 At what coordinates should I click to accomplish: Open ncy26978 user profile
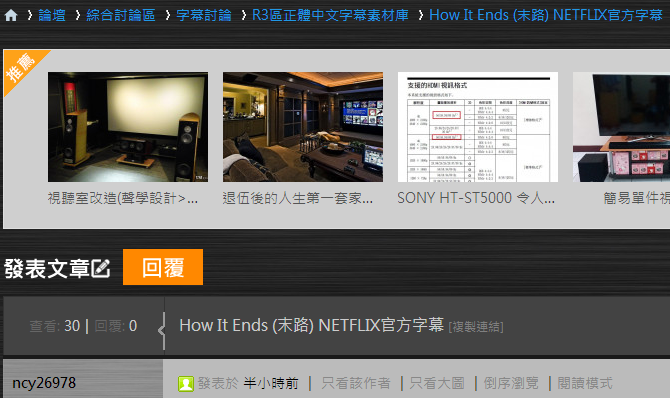point(44,383)
